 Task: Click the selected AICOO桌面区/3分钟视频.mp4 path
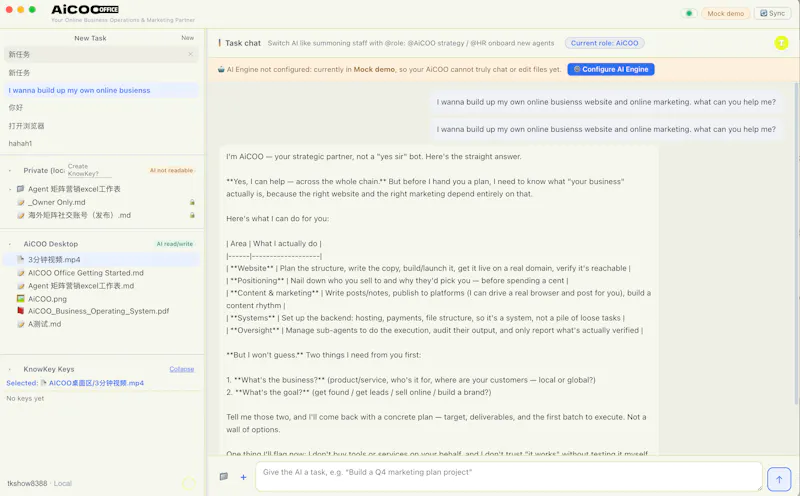pos(96,383)
